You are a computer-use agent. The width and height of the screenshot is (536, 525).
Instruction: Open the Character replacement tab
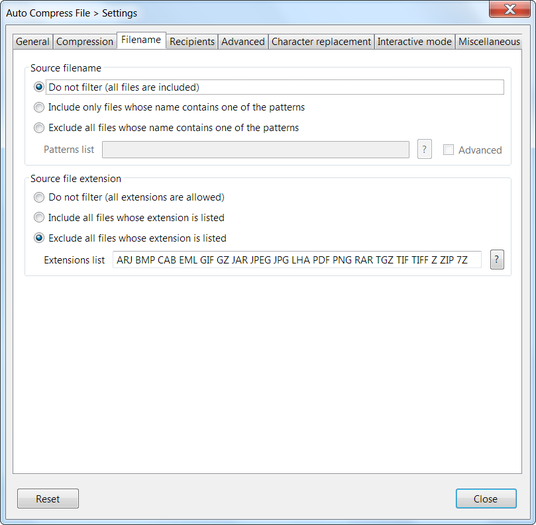(x=321, y=42)
